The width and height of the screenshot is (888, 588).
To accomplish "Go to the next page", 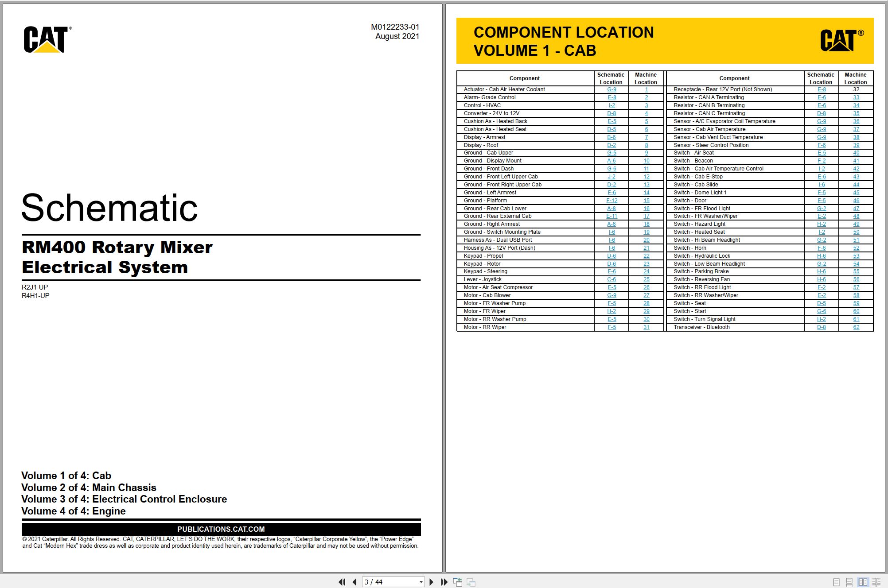I will [x=431, y=582].
